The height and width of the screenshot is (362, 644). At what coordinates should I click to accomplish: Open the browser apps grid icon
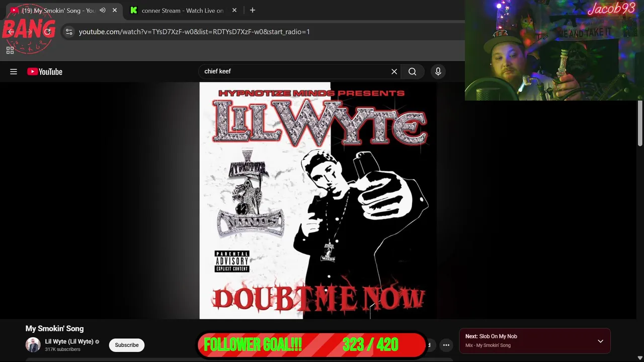(10, 50)
